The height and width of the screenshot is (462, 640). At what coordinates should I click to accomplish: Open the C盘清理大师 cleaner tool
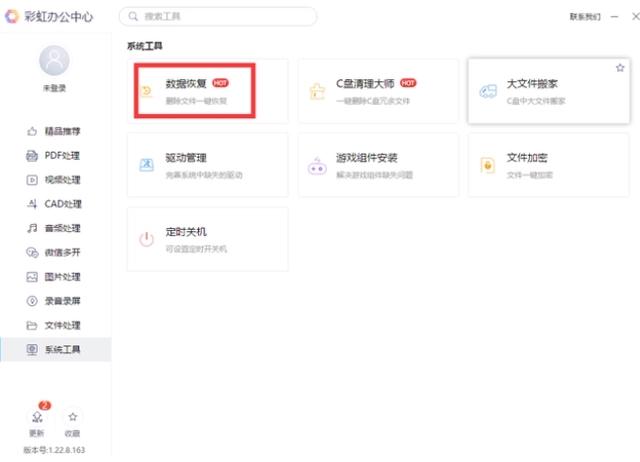click(x=378, y=91)
